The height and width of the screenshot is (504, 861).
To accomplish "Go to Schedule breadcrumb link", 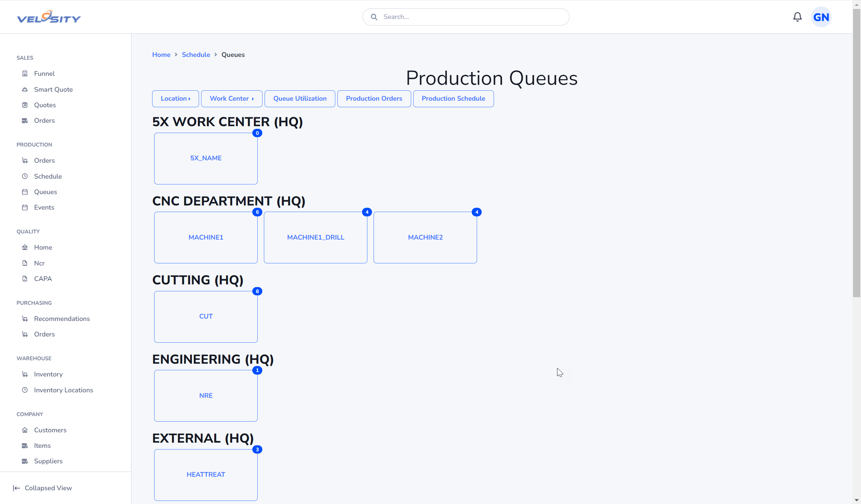I will pos(196,54).
